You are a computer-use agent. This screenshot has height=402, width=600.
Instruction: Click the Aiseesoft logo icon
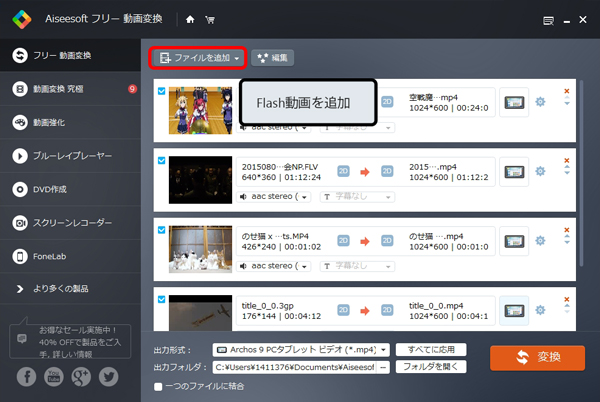pyautogui.click(x=22, y=20)
